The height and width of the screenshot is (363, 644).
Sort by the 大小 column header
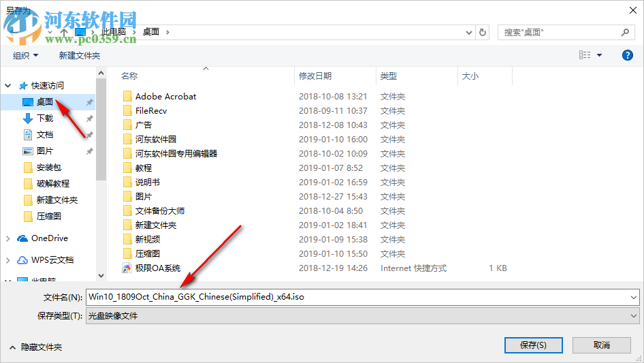click(470, 76)
